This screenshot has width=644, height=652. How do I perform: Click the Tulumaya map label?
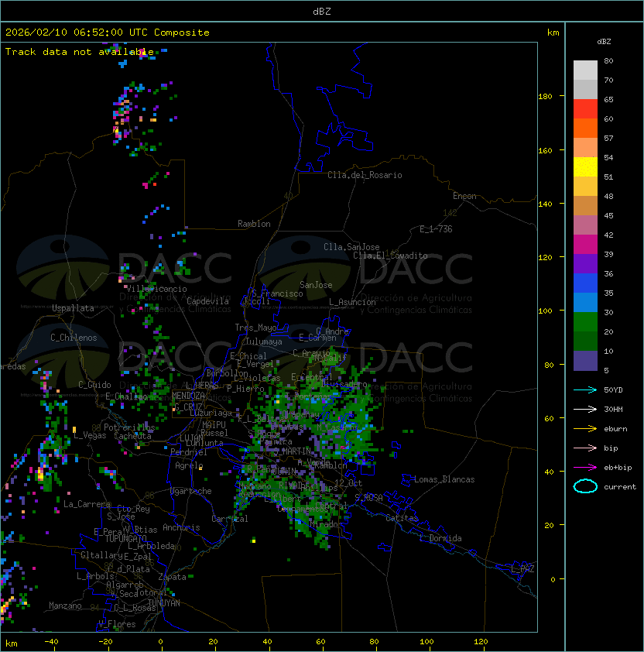[x=264, y=341]
